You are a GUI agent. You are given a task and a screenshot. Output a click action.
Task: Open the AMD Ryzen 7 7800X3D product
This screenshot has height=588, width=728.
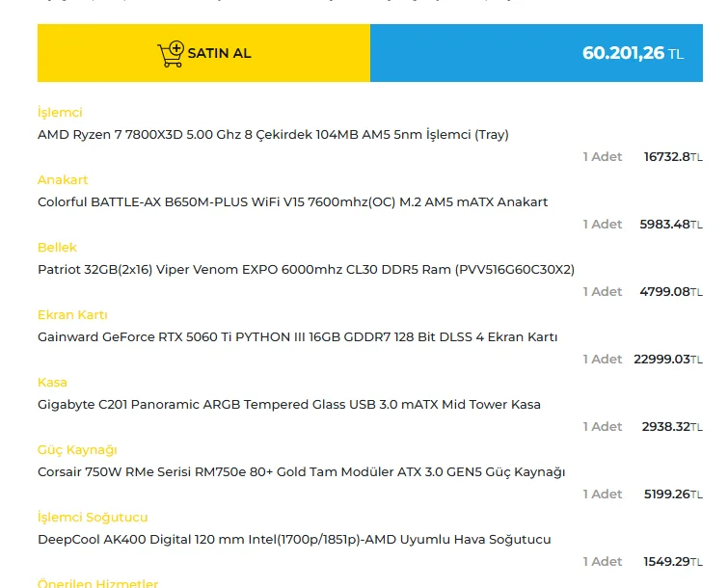click(x=273, y=135)
